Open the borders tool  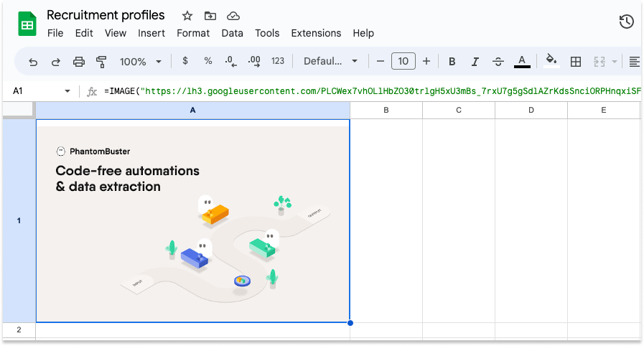pyautogui.click(x=576, y=62)
